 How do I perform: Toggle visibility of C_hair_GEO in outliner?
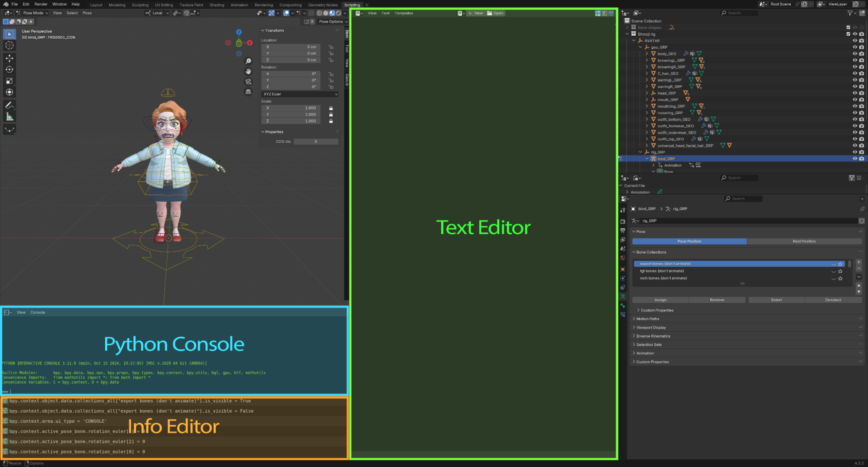pyautogui.click(x=855, y=73)
